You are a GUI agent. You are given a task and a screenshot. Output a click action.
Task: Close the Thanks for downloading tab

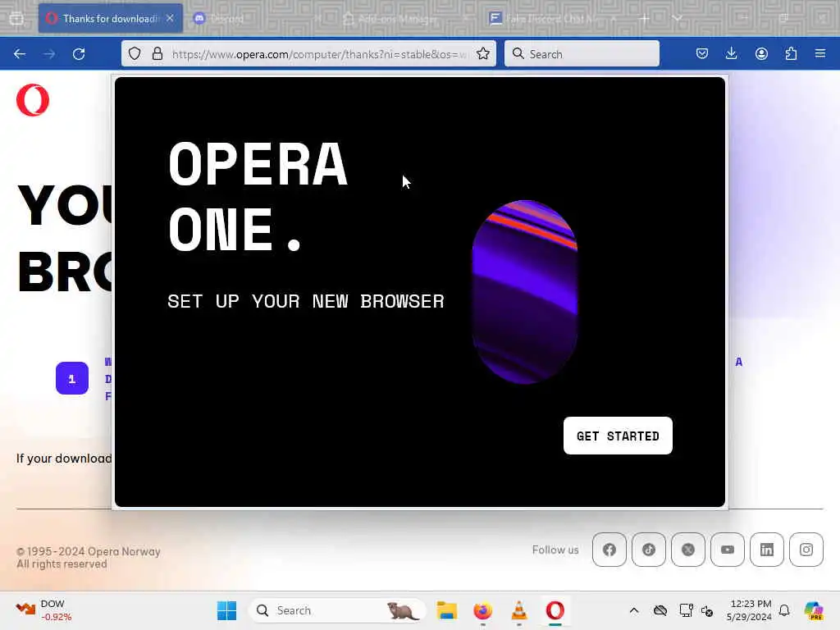(x=170, y=18)
